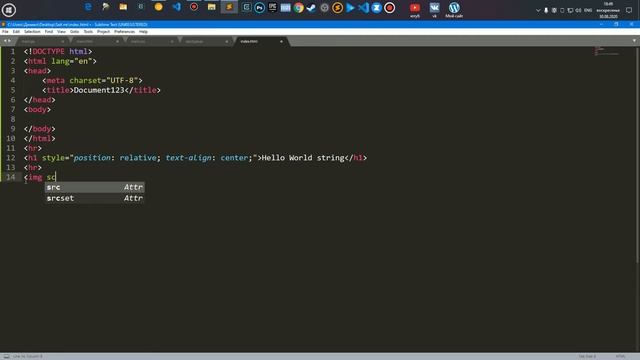The image size is (640, 360).
Task: Click the next-tab right arrow
Action: 9,41
